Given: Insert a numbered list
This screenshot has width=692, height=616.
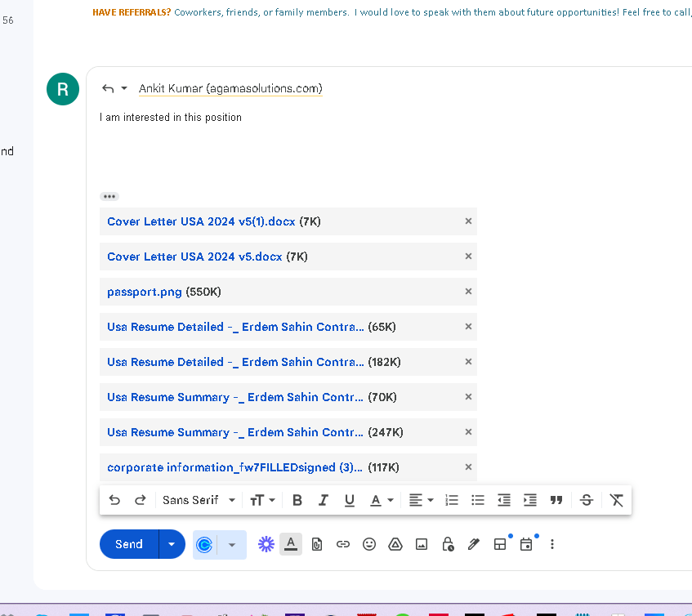Looking at the screenshot, I should [452, 500].
